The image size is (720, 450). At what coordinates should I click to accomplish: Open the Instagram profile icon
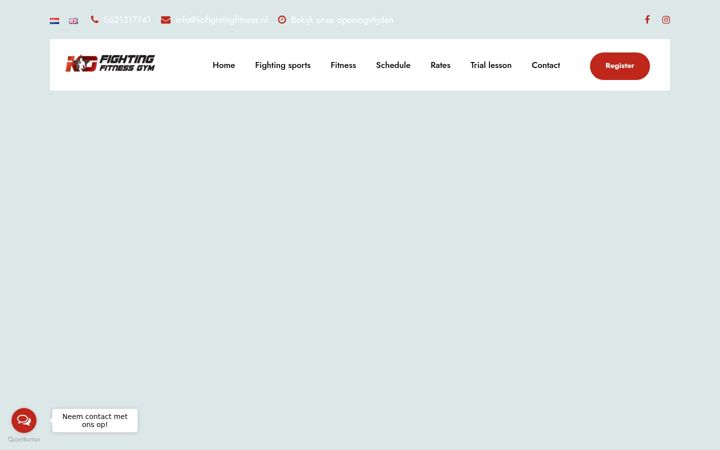tap(666, 20)
